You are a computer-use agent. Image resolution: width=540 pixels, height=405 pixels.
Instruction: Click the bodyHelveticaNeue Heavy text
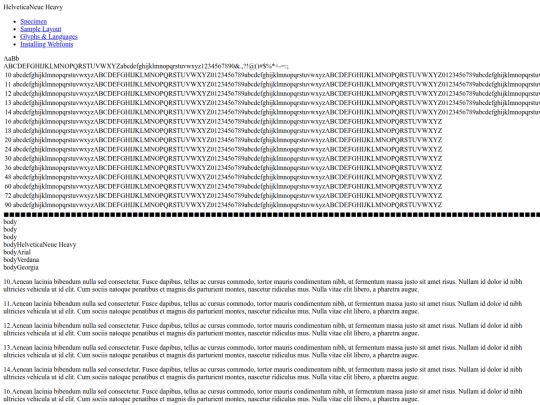tap(40, 245)
